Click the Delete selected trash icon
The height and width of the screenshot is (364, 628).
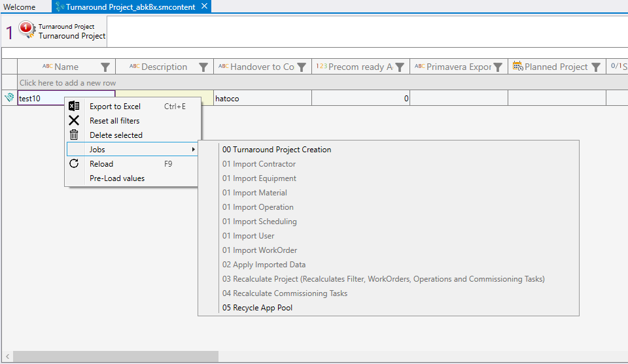point(75,135)
